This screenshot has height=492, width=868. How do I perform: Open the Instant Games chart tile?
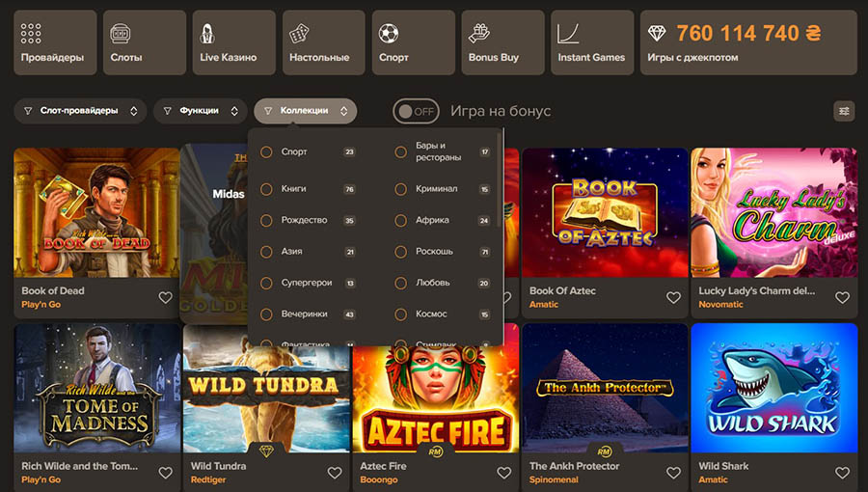click(x=592, y=42)
